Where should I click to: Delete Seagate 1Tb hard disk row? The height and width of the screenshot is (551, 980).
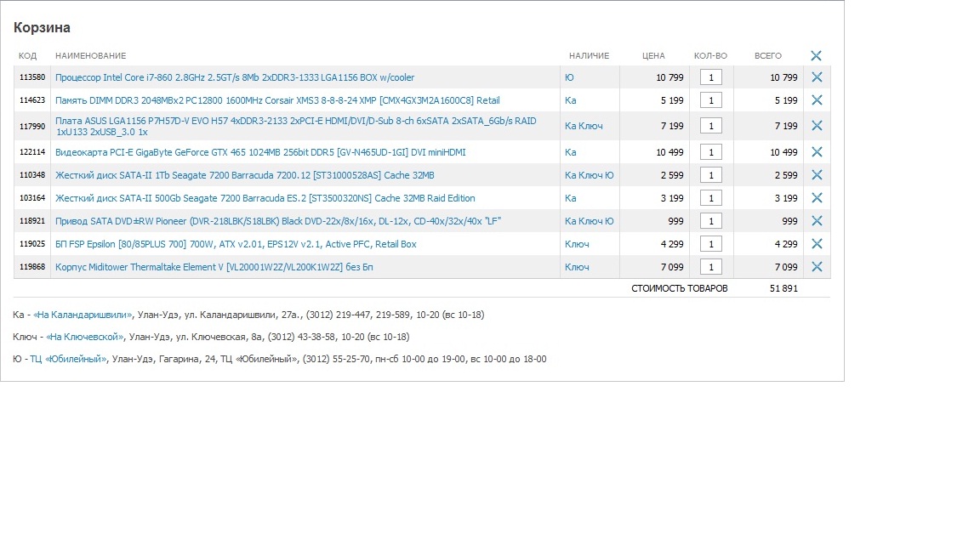pyautogui.click(x=817, y=175)
